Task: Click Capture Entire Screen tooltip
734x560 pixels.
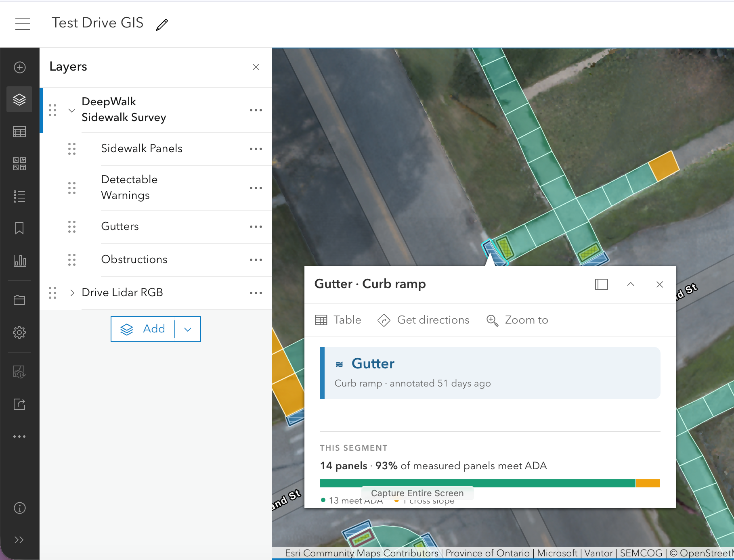Action: point(417,493)
